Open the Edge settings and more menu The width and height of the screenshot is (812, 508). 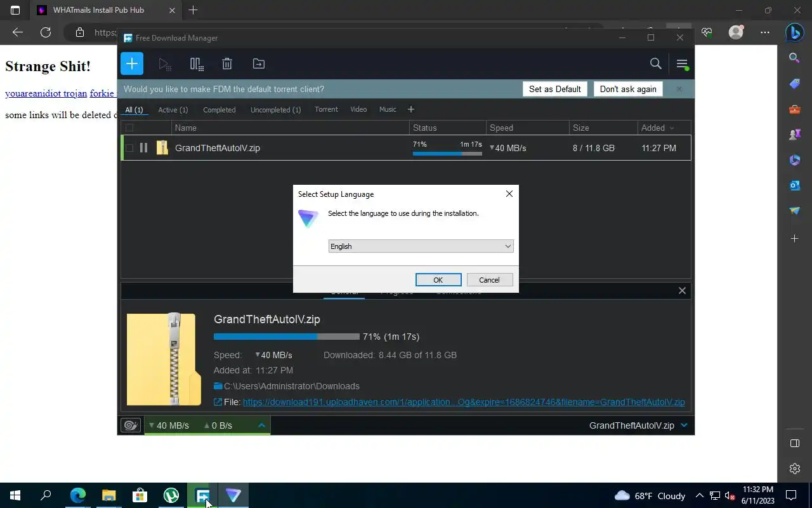[765, 32]
